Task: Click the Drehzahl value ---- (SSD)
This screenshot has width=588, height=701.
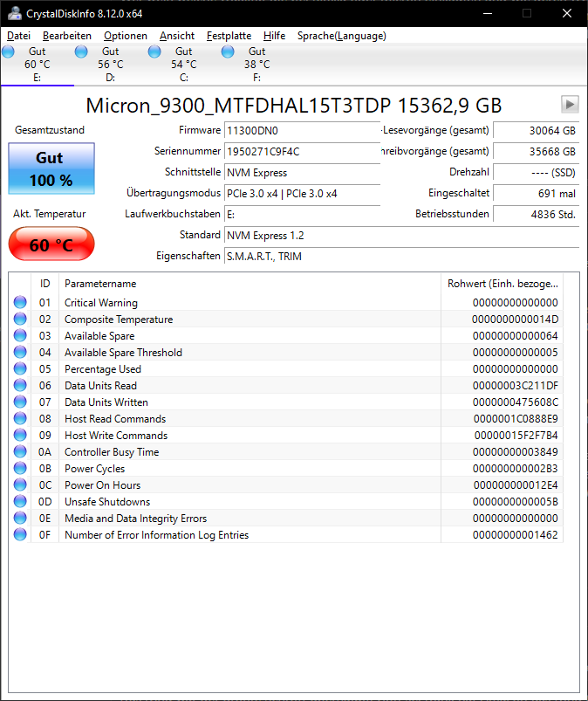Action: [537, 173]
